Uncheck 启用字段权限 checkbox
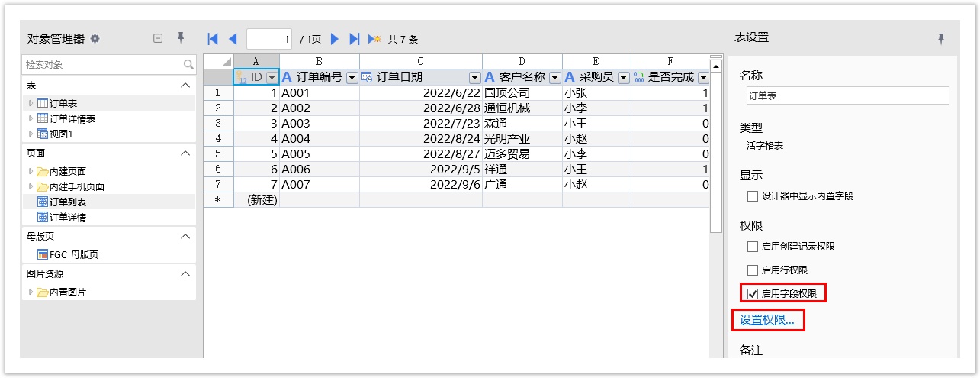980x378 pixels. pyautogui.click(x=753, y=293)
